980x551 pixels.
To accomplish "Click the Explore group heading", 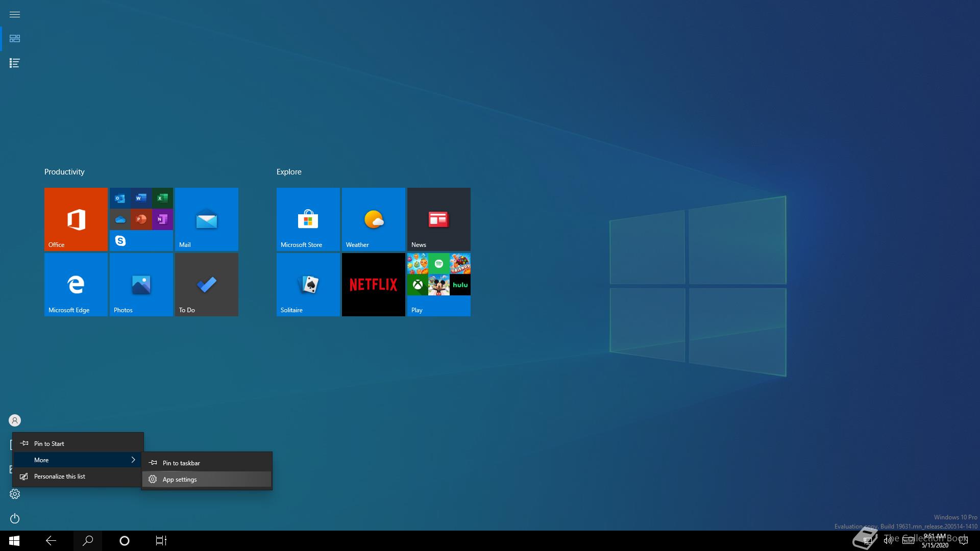I will coord(289,172).
